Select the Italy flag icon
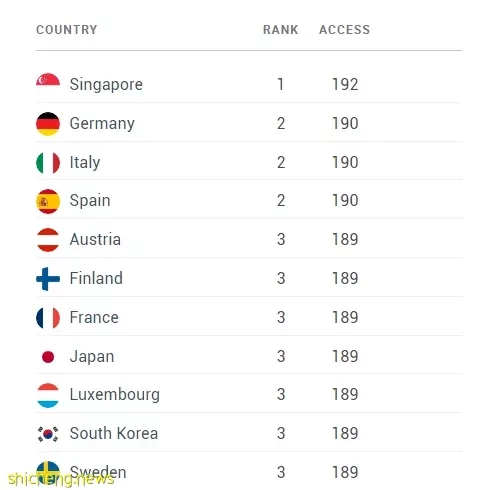Screen dimensions: 489x490 pyautogui.click(x=48, y=163)
